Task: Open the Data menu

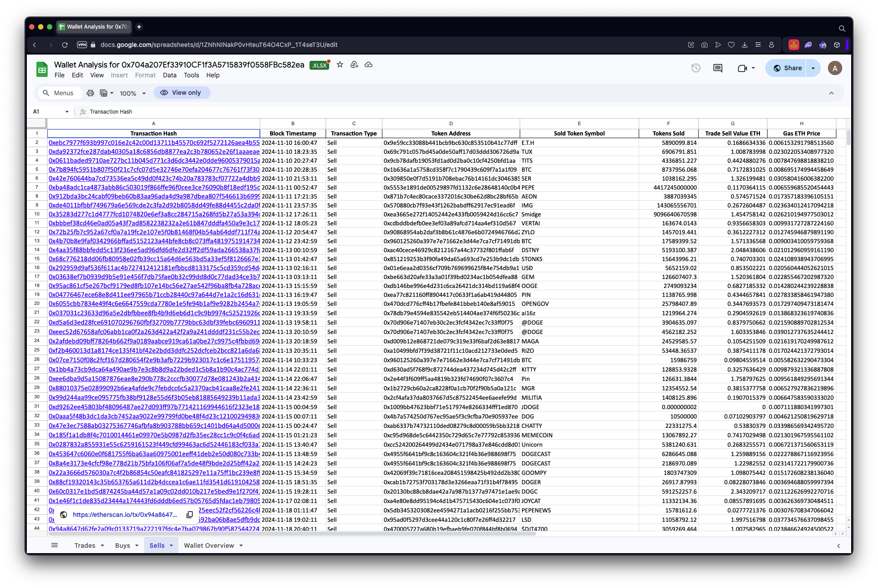Action: pyautogui.click(x=170, y=75)
